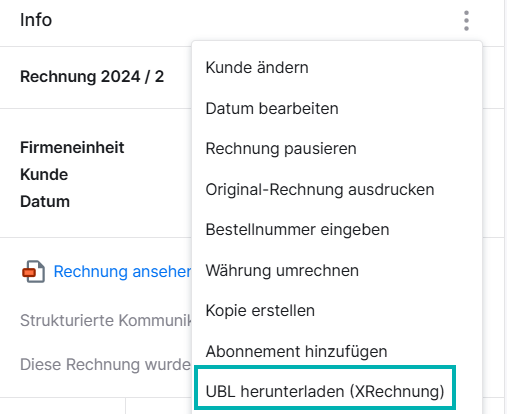
Task: Select the Firmeneinheit field label
Action: click(72, 148)
